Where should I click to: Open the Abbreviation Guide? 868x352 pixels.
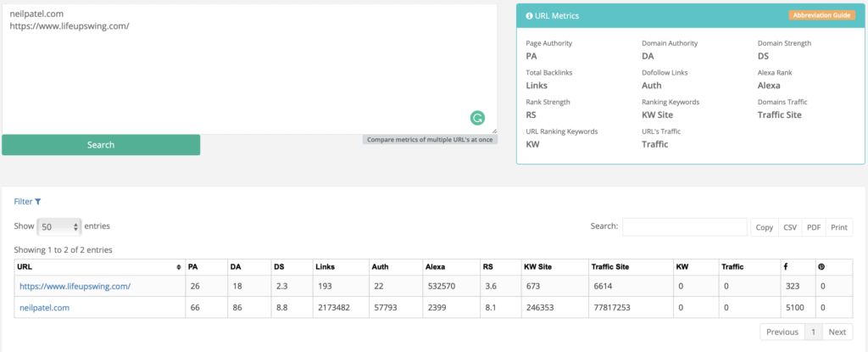[x=821, y=15]
